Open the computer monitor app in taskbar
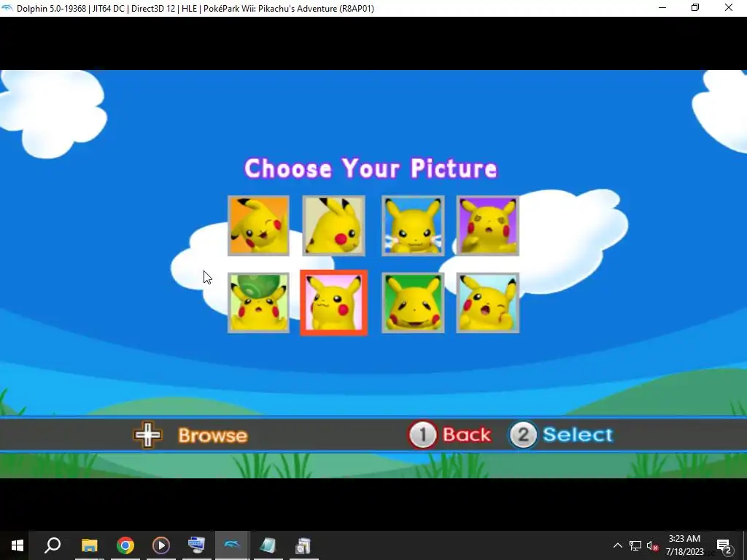This screenshot has width=747, height=560. [197, 545]
